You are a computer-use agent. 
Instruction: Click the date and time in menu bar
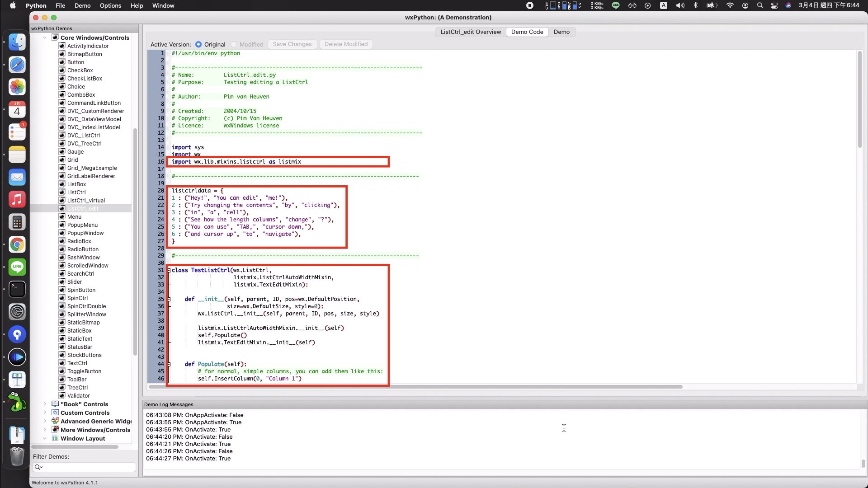pyautogui.click(x=829, y=5)
